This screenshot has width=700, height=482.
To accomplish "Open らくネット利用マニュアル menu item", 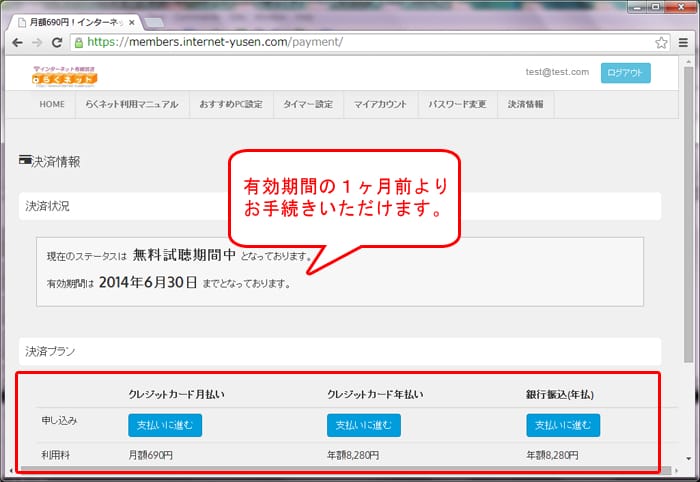I will coord(132,104).
